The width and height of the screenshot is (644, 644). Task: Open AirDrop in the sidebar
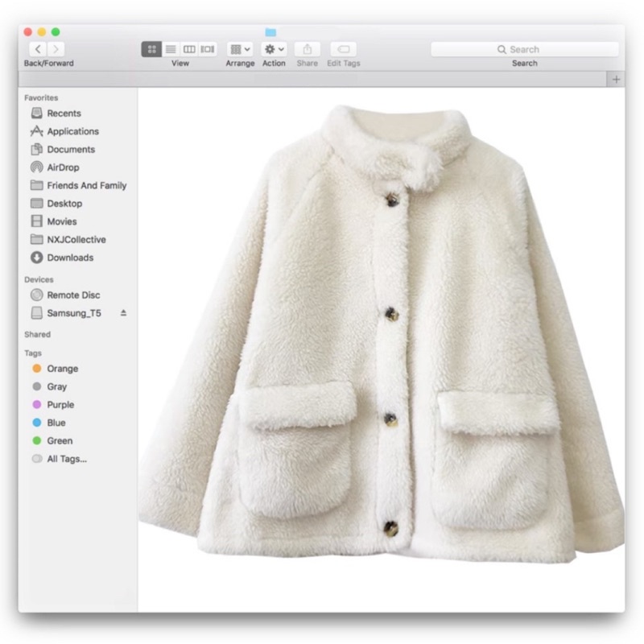pos(63,167)
